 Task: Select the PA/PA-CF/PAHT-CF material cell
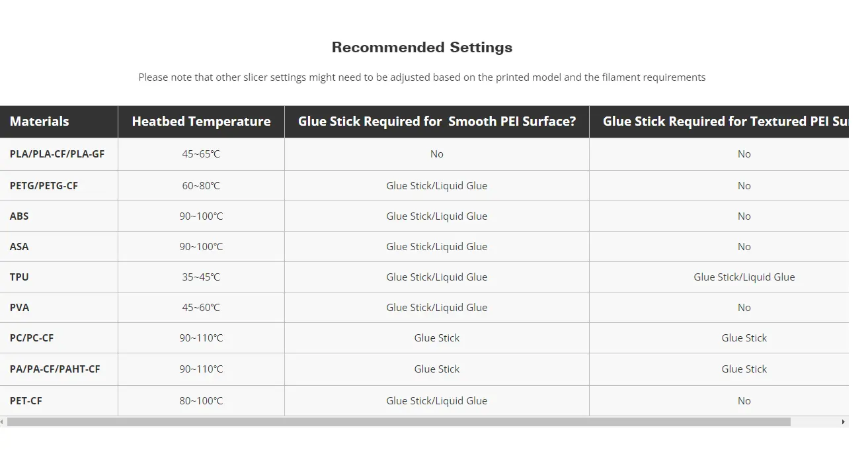[x=55, y=369]
